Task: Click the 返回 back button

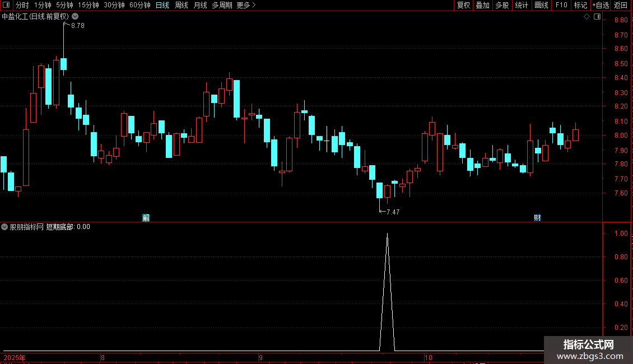Action: coord(621,5)
